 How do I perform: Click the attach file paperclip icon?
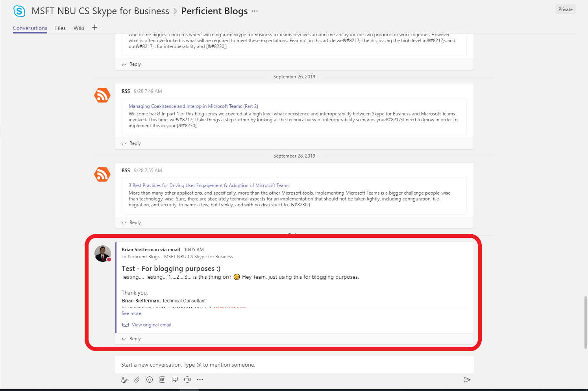point(137,380)
